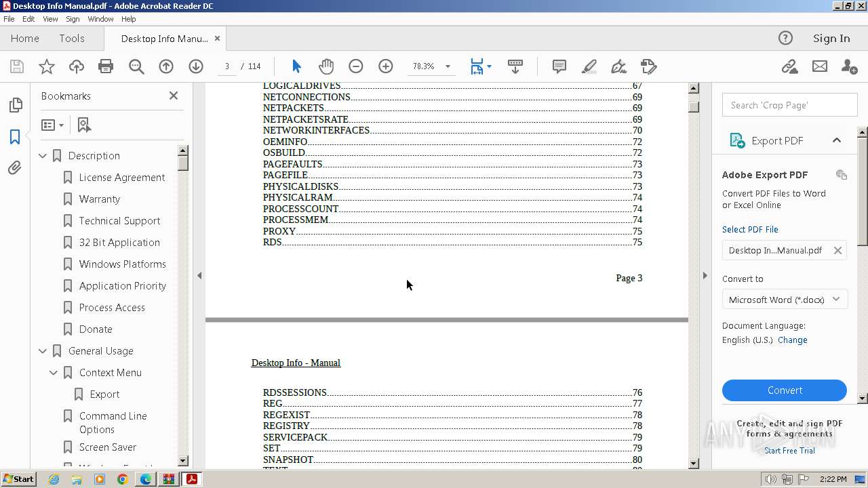Close the Bookmarks panel

[174, 96]
